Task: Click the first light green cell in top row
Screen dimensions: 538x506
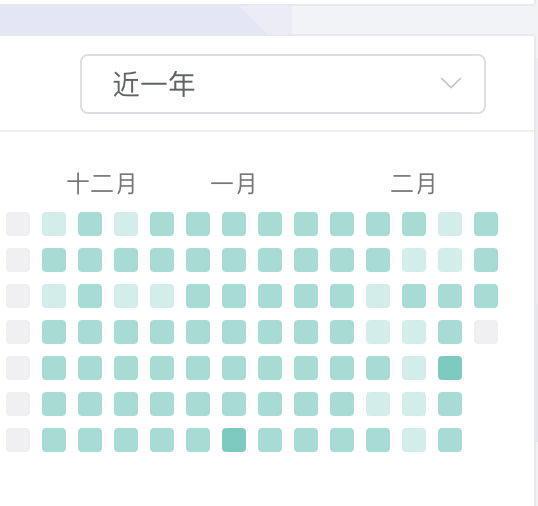Action: coord(54,224)
